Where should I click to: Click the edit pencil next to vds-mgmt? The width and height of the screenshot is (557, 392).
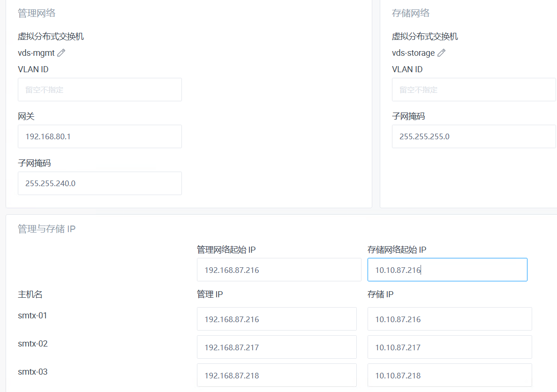60,53
